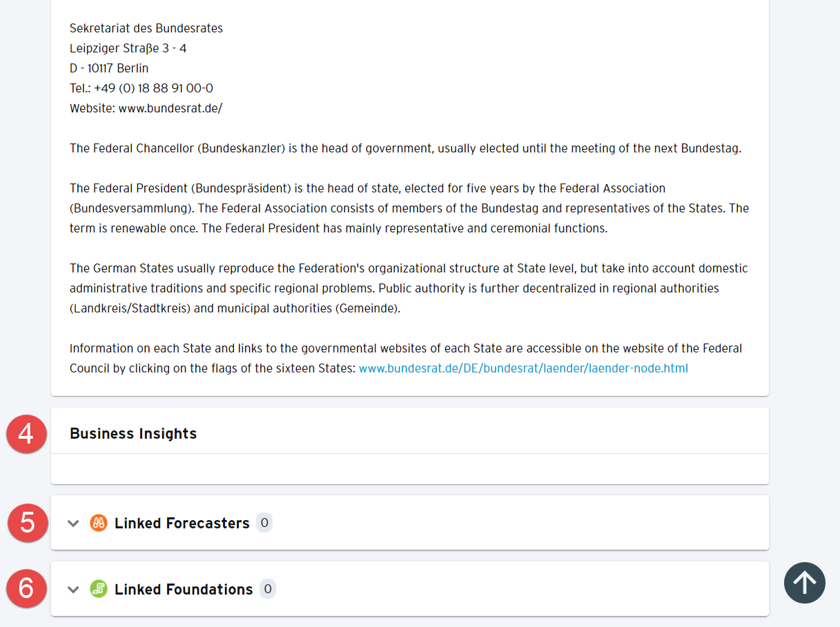The image size is (840, 627).
Task: Click the telephone number line
Action: (x=141, y=88)
